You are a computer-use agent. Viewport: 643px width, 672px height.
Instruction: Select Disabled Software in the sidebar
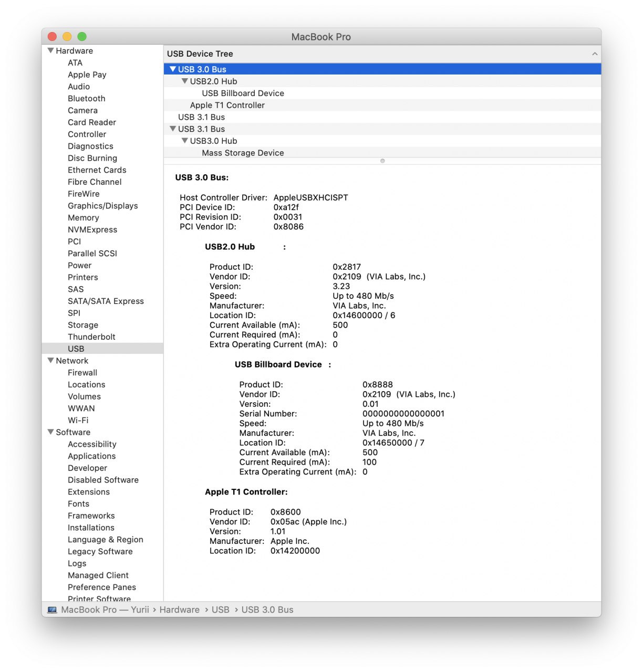point(103,480)
